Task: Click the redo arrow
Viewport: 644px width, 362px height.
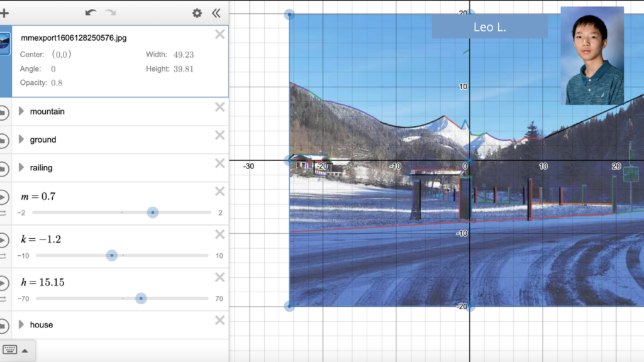Action: [x=111, y=13]
